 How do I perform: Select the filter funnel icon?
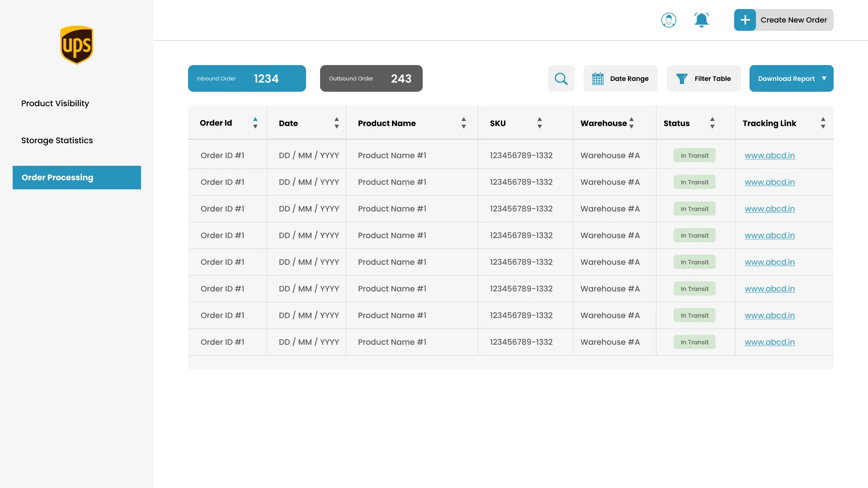(x=681, y=78)
